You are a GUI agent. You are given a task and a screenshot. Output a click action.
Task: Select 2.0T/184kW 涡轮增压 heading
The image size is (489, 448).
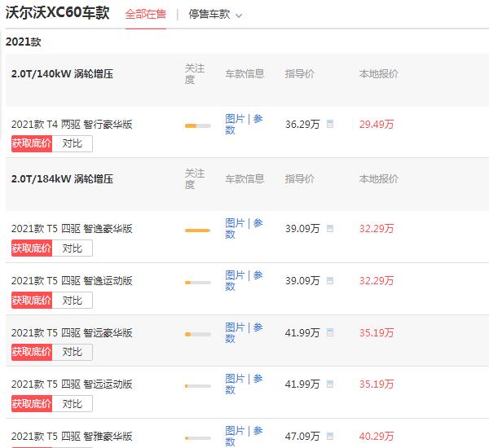tap(62, 179)
